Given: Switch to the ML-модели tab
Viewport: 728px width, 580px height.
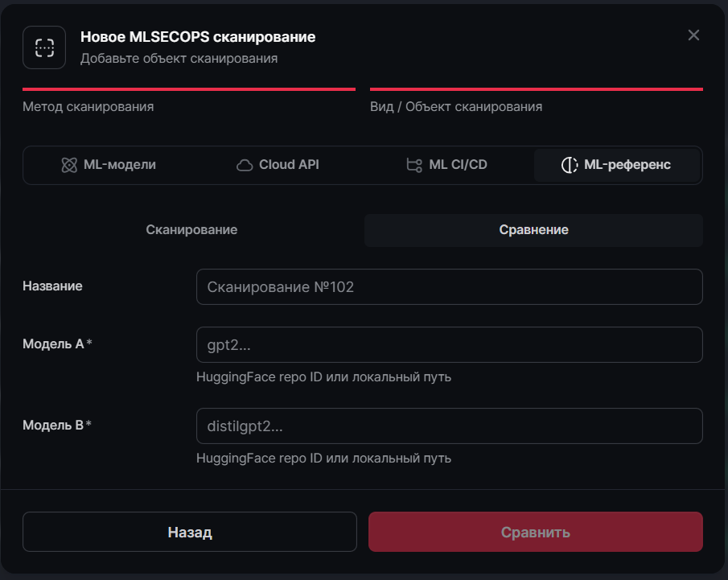Looking at the screenshot, I should tap(109, 165).
